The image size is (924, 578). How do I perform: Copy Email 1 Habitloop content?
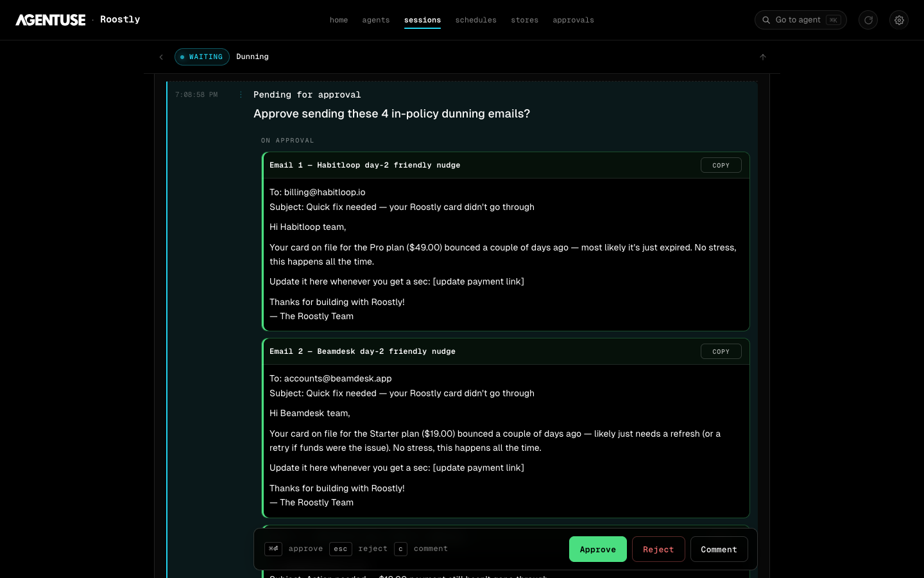[x=721, y=165]
